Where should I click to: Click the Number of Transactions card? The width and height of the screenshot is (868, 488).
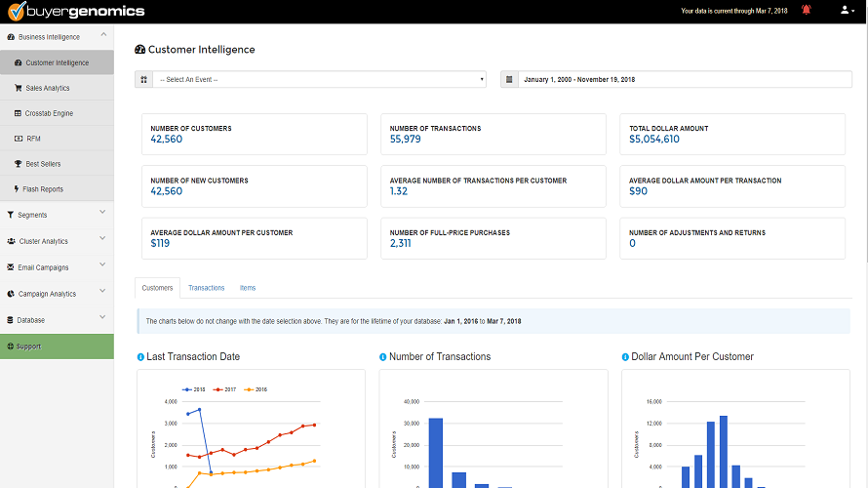pos(493,134)
